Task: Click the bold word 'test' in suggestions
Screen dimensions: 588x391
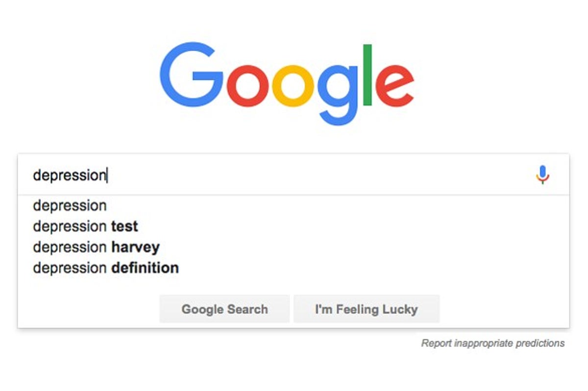Action: pos(124,226)
